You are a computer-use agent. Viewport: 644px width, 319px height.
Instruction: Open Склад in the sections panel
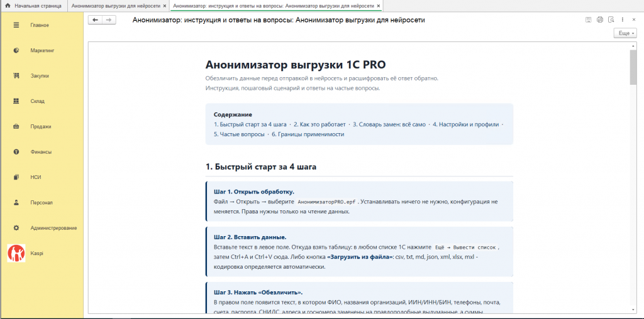click(x=37, y=101)
